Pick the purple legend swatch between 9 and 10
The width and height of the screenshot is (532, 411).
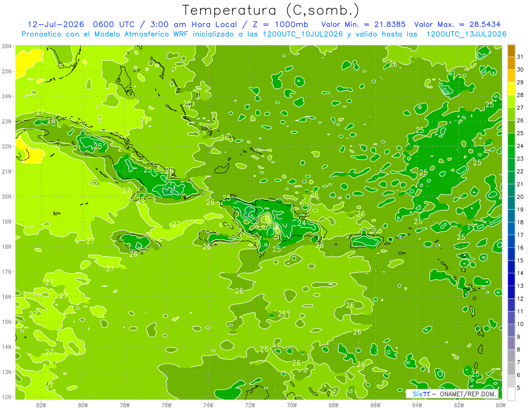pyautogui.click(x=511, y=330)
